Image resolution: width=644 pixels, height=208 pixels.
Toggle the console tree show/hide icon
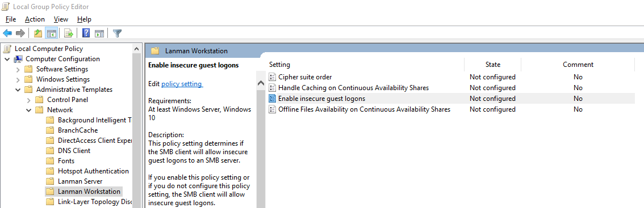51,33
